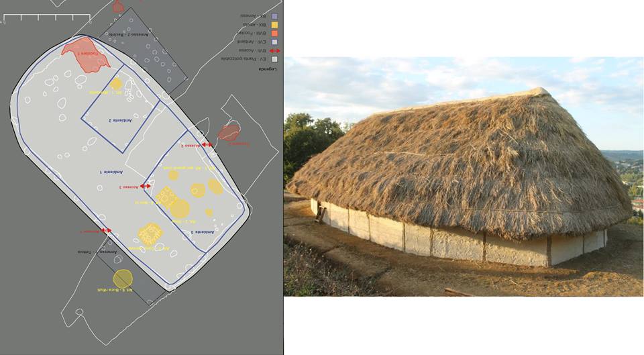The image size is (644, 355).
Task: Click the small red hearth outside Accesso 2
Action: pos(229,133)
